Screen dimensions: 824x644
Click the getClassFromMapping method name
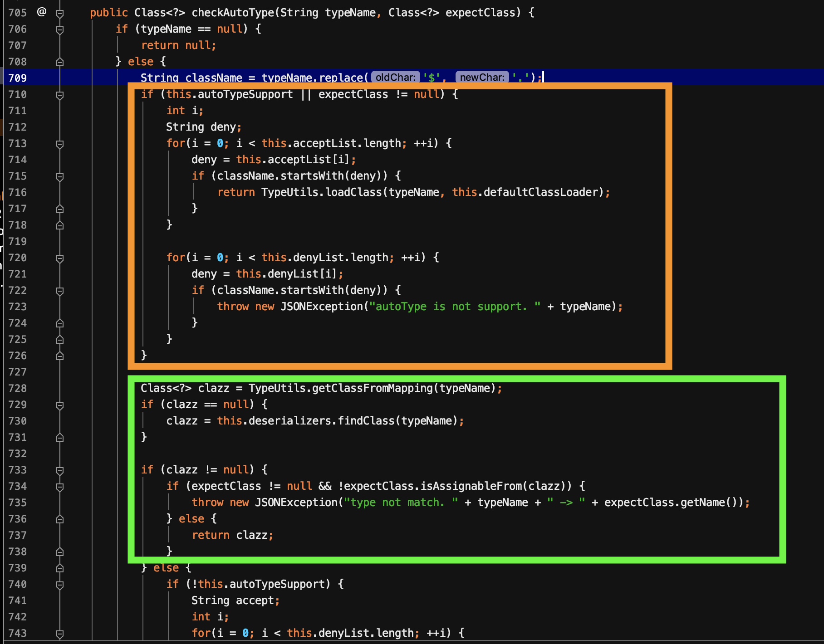point(372,388)
